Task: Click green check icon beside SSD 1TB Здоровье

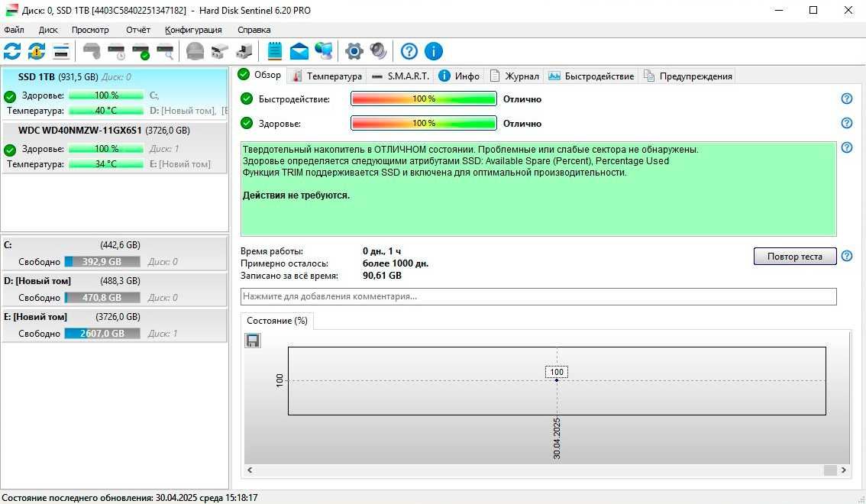Action: tap(10, 97)
